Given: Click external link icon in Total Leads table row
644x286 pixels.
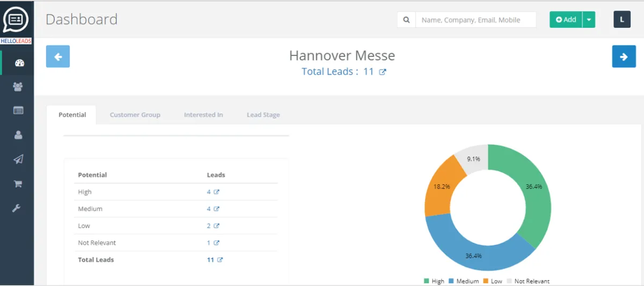Looking at the screenshot, I should [220, 260].
